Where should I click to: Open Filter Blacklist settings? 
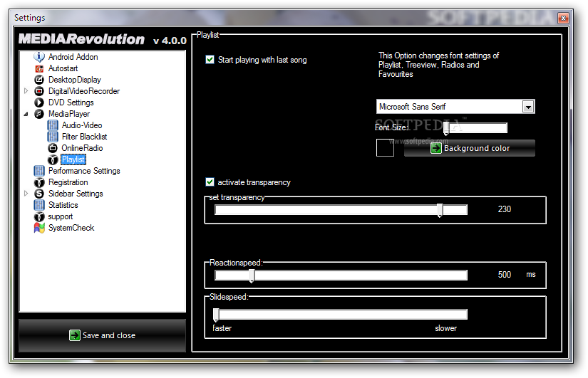coord(84,137)
